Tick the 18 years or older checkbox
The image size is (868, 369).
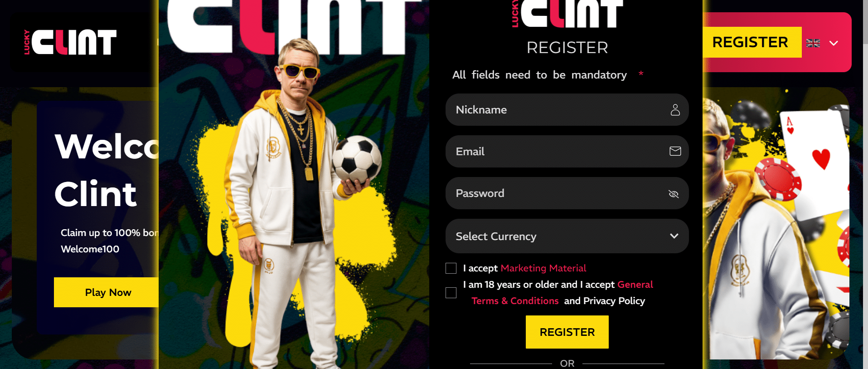tap(451, 293)
